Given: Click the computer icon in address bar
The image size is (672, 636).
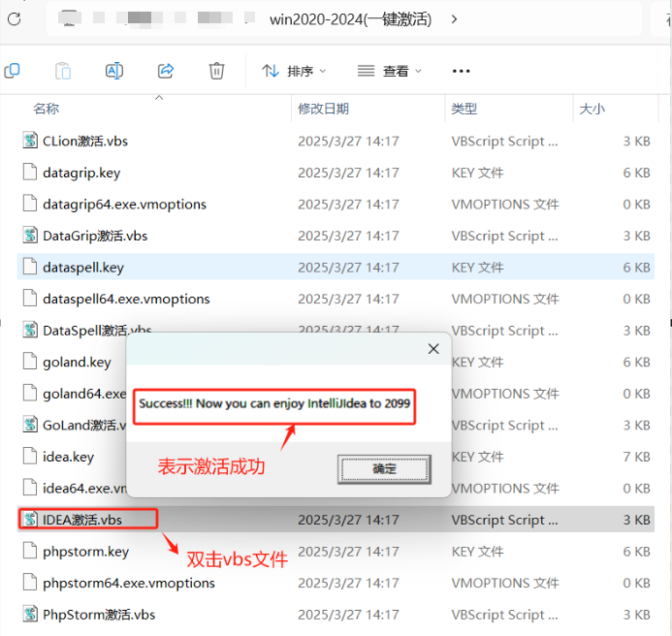Looking at the screenshot, I should 70,18.
